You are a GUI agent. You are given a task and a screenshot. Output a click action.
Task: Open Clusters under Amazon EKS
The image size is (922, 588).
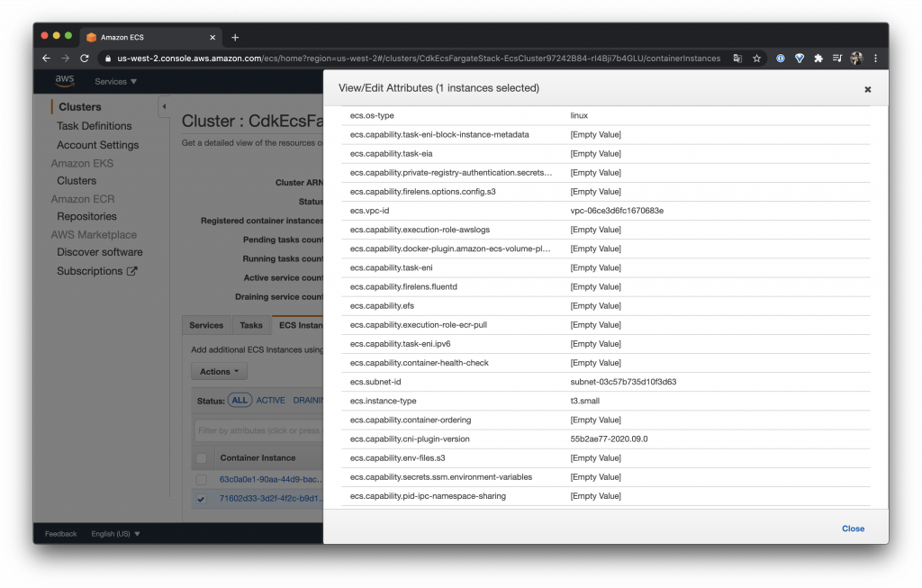[77, 180]
